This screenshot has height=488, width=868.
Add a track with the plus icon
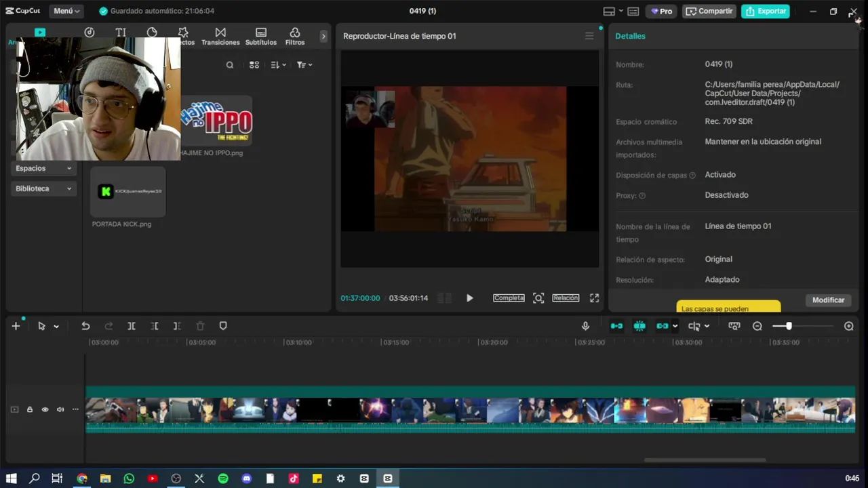coord(16,326)
